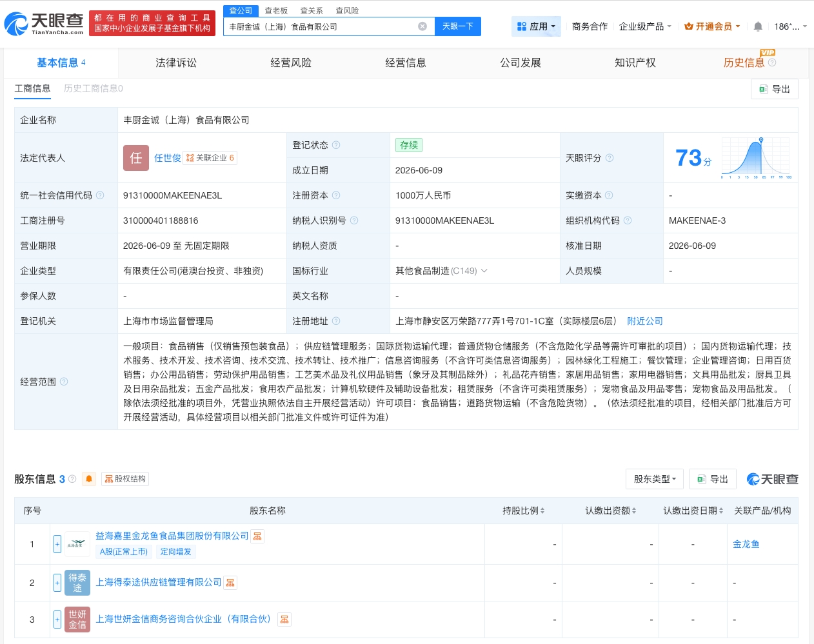Open 上海世妍金信商务咨询合伙企业 link
The width and height of the screenshot is (814, 644).
[185, 620]
